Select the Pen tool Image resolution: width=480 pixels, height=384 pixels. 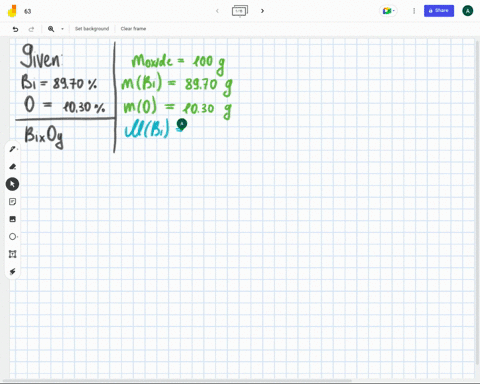coord(13,149)
